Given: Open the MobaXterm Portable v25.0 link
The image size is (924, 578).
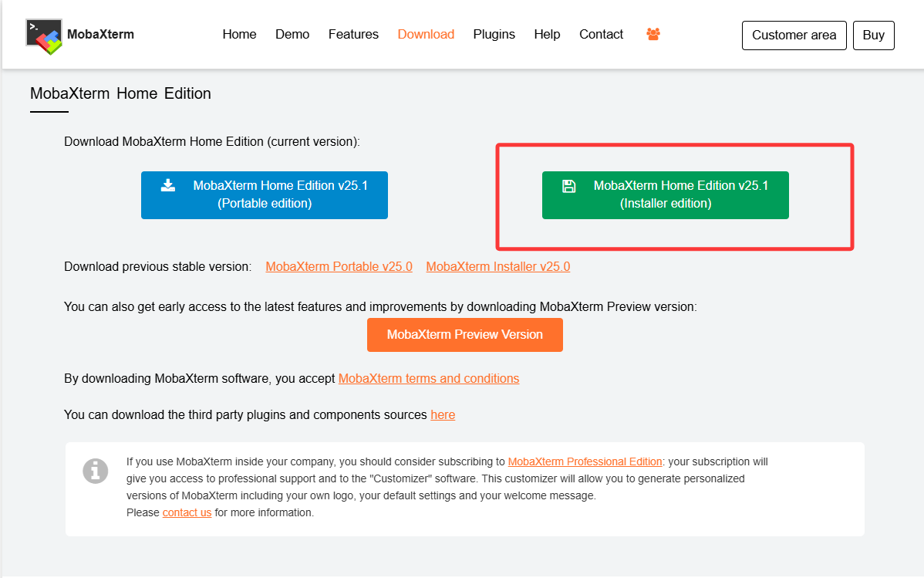Looking at the screenshot, I should (339, 266).
